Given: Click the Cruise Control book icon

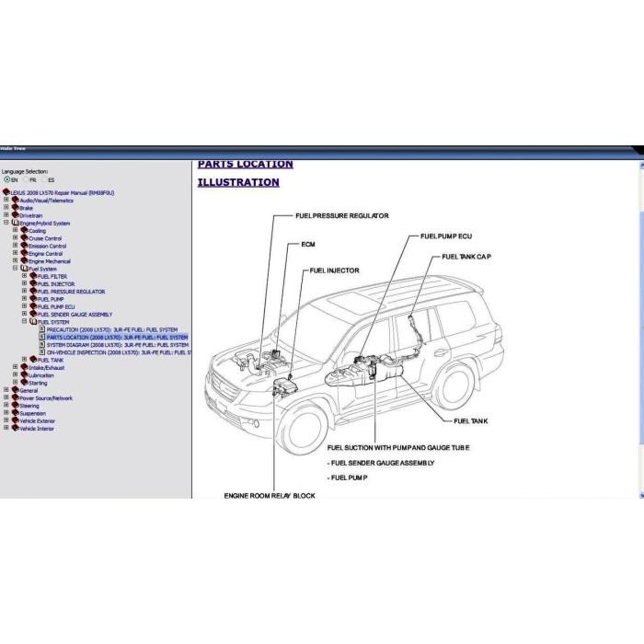Looking at the screenshot, I should (x=24, y=237).
